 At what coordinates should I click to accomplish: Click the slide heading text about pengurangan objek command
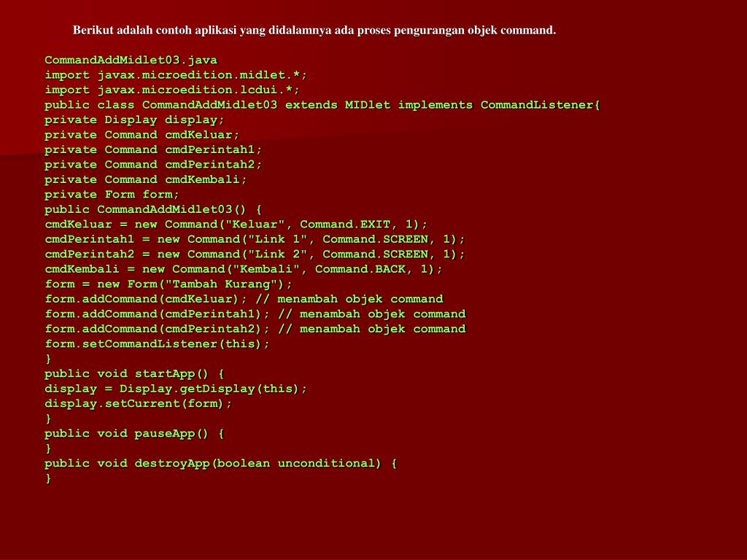click(314, 31)
